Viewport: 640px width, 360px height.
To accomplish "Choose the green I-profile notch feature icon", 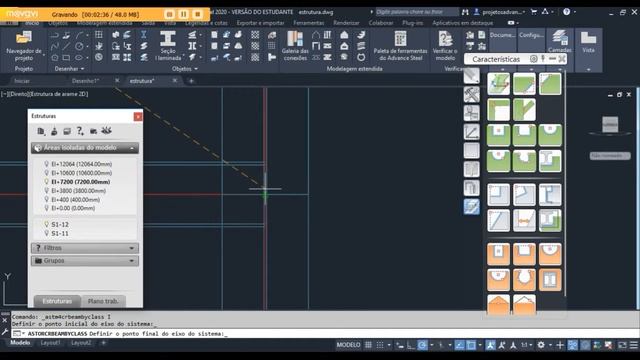I will tap(550, 160).
